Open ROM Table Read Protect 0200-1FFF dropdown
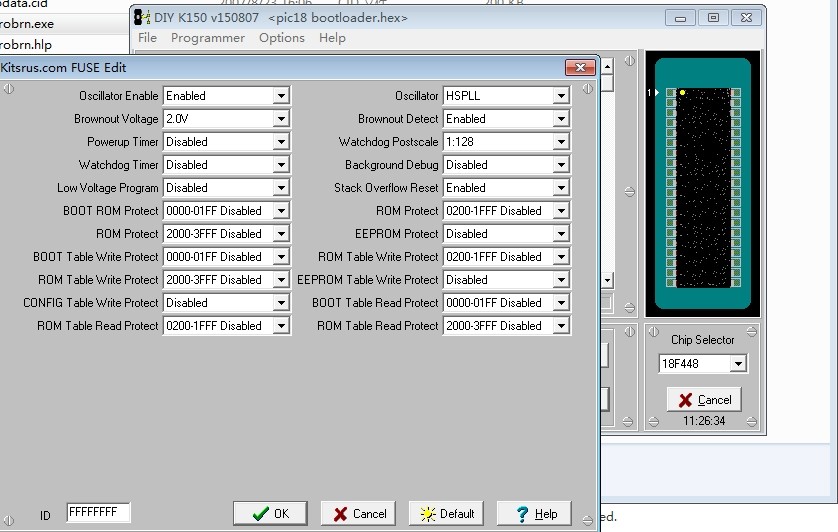Viewport: 838px width, 532px height. pos(281,326)
